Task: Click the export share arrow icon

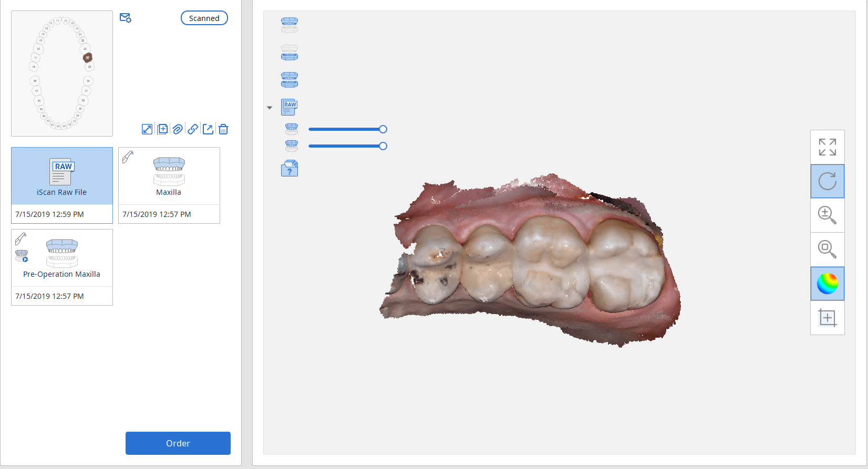Action: tap(208, 129)
